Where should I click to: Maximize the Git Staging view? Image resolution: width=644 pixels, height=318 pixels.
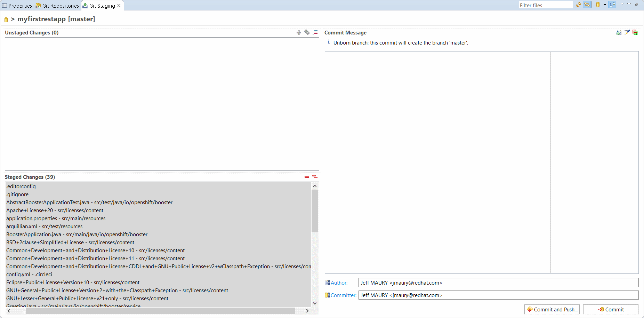click(637, 4)
